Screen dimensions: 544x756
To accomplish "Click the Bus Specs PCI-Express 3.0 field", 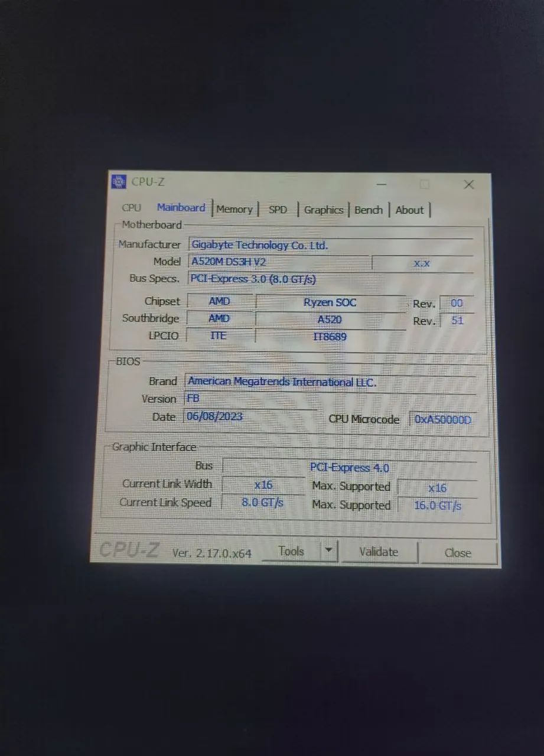I will point(253,278).
